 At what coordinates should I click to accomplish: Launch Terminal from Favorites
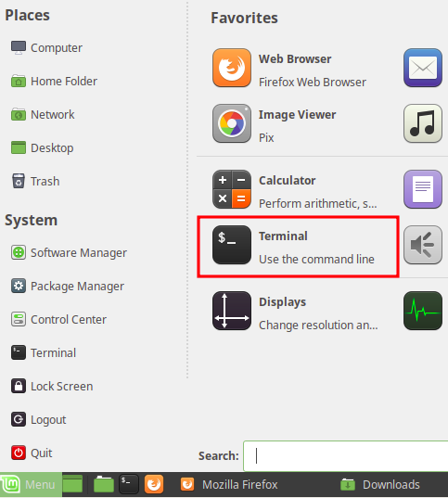298,247
